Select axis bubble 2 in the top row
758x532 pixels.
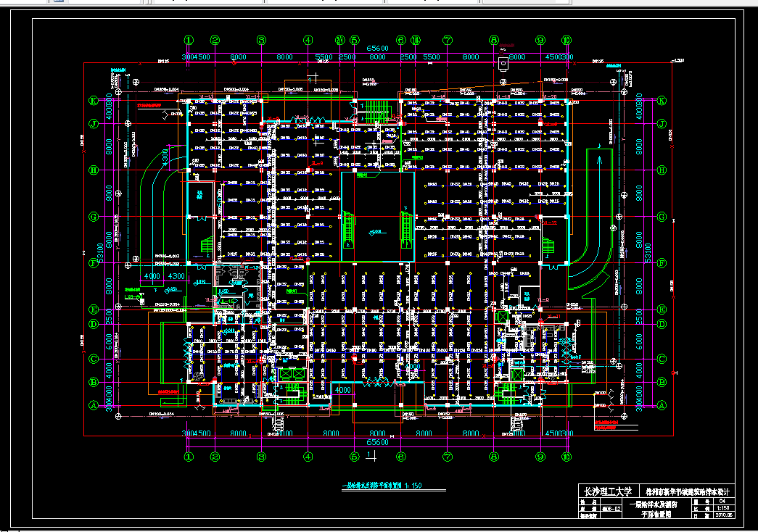[215, 40]
